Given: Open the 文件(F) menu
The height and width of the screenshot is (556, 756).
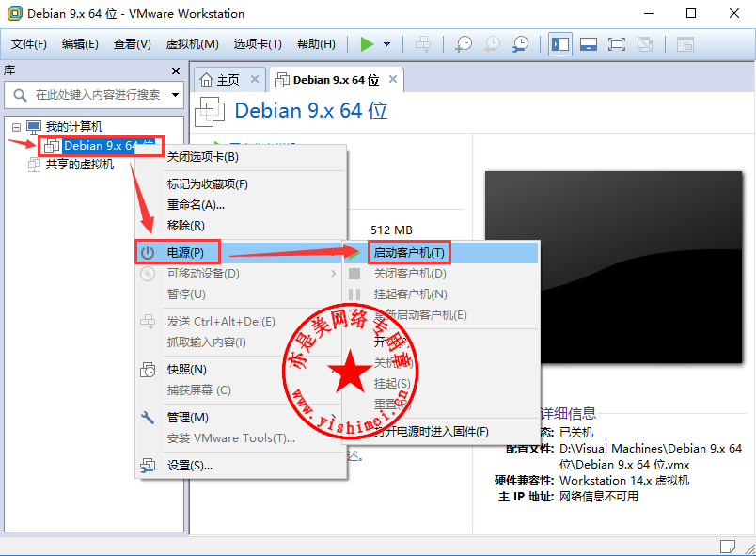Looking at the screenshot, I should (x=29, y=44).
